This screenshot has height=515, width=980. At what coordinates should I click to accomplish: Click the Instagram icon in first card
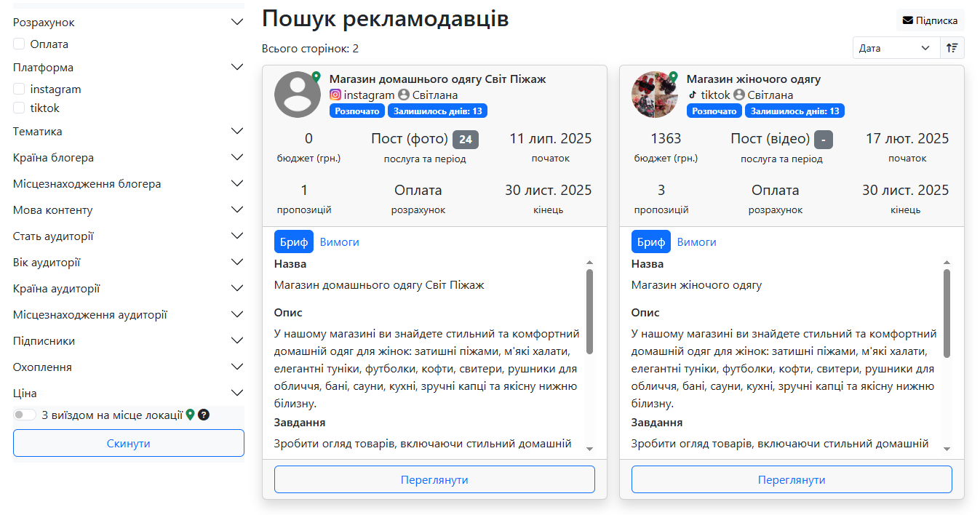pyautogui.click(x=335, y=95)
